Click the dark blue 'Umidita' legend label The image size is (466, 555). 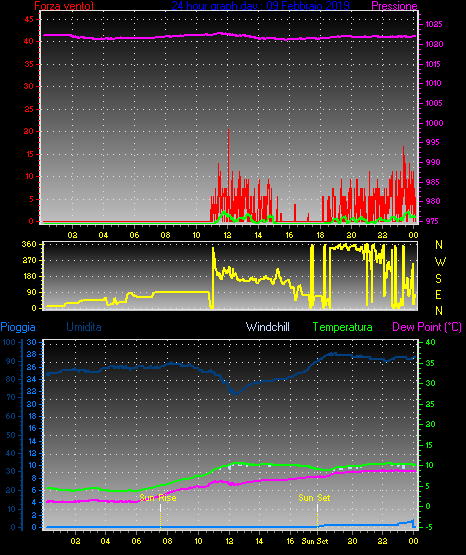click(x=84, y=327)
